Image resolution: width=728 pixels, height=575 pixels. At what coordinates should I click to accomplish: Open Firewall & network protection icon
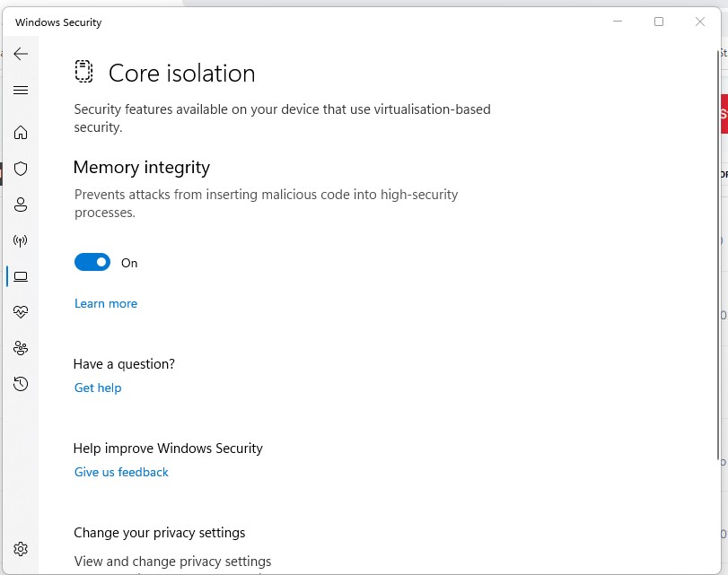tap(21, 240)
